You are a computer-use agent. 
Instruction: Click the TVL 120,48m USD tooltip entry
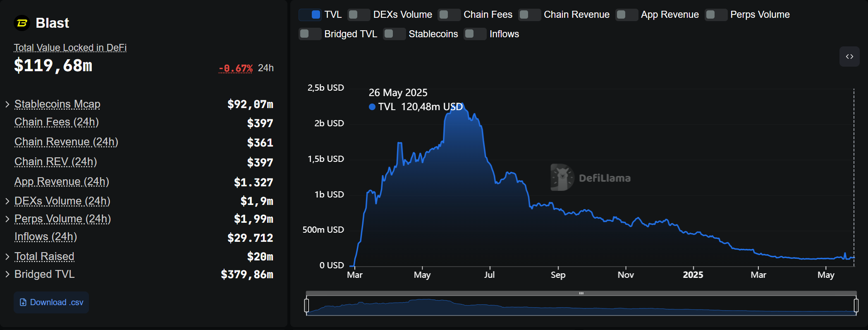click(416, 107)
